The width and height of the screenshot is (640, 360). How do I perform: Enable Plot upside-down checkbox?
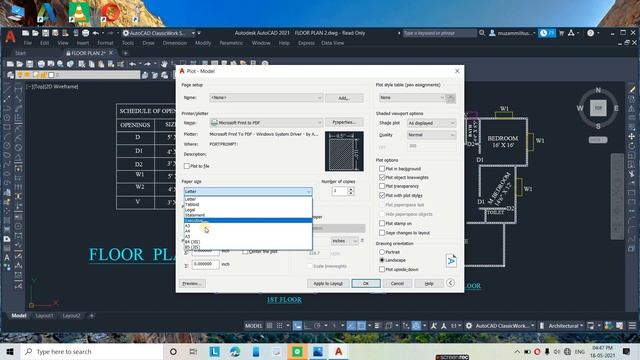point(382,269)
